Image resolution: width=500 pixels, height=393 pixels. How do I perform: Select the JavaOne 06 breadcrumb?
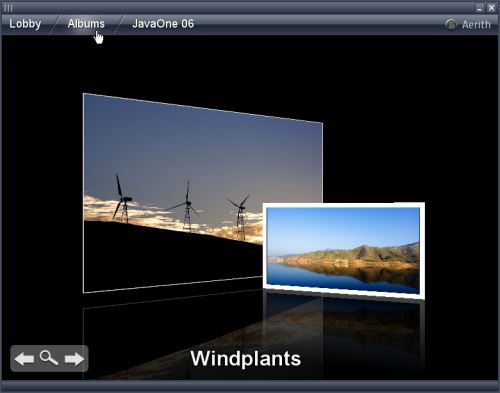163,24
